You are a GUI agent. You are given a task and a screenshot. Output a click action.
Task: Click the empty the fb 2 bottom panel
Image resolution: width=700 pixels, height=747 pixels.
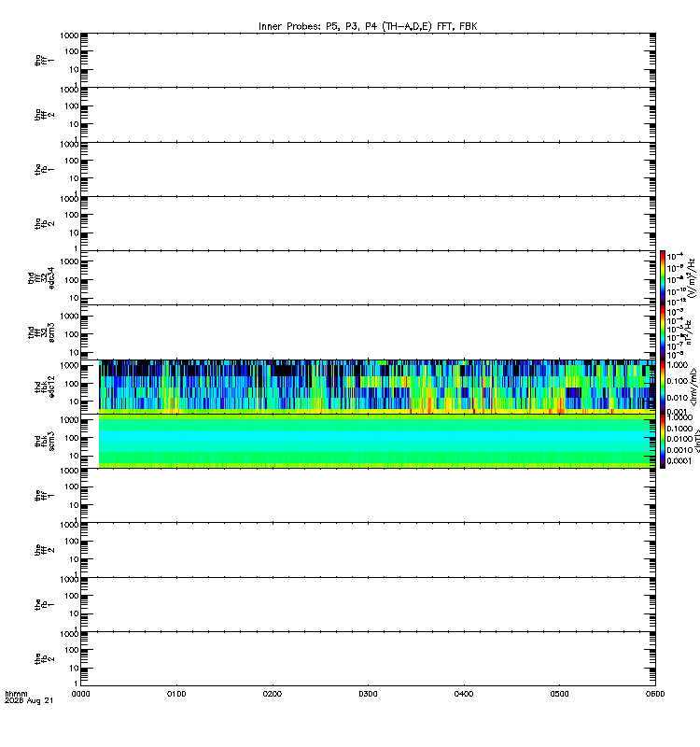click(368, 659)
